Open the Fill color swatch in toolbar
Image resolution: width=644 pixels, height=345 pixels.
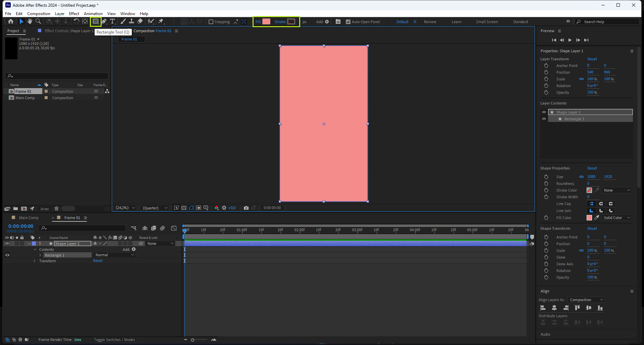266,22
